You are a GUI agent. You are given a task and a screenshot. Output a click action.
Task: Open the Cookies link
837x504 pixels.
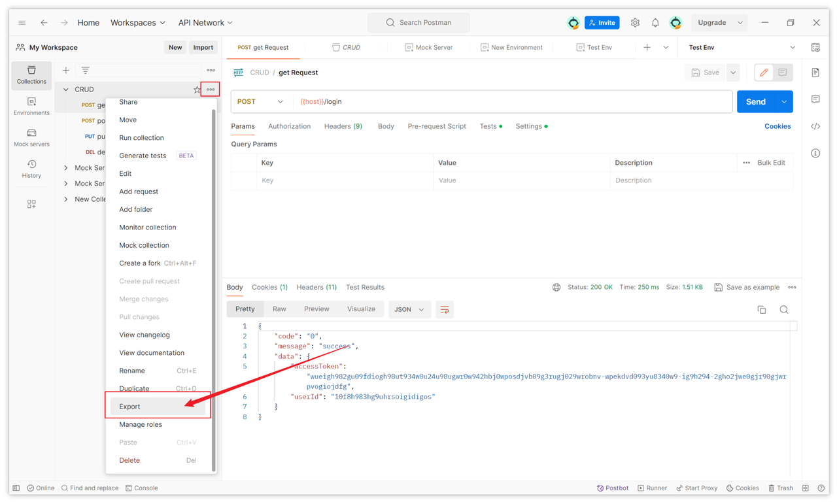(777, 126)
